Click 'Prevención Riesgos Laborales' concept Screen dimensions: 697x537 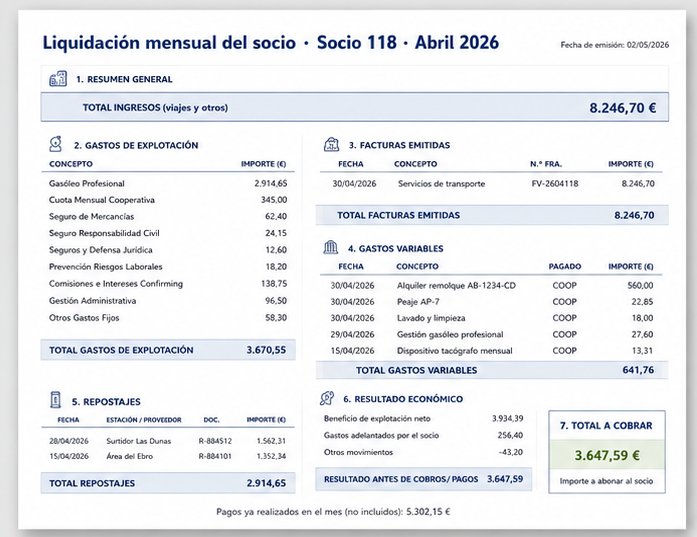coord(105,267)
